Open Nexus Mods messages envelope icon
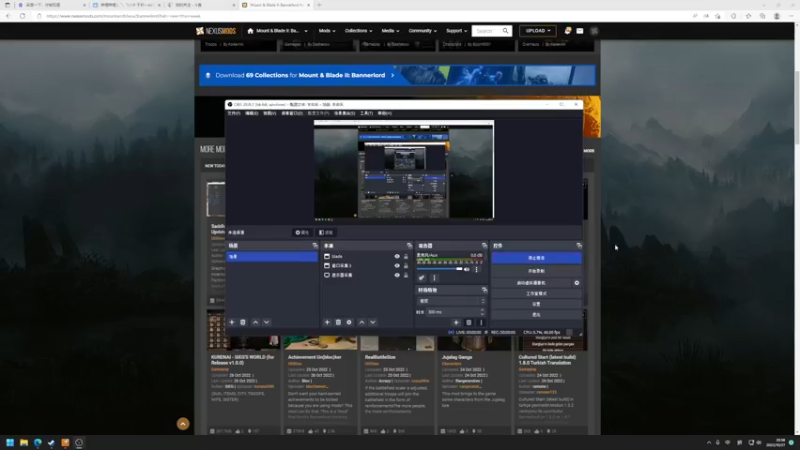Viewport: 800px width, 450px height. coord(580,31)
